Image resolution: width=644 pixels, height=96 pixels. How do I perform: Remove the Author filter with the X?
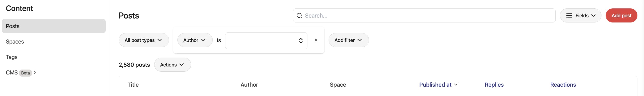coord(316,40)
